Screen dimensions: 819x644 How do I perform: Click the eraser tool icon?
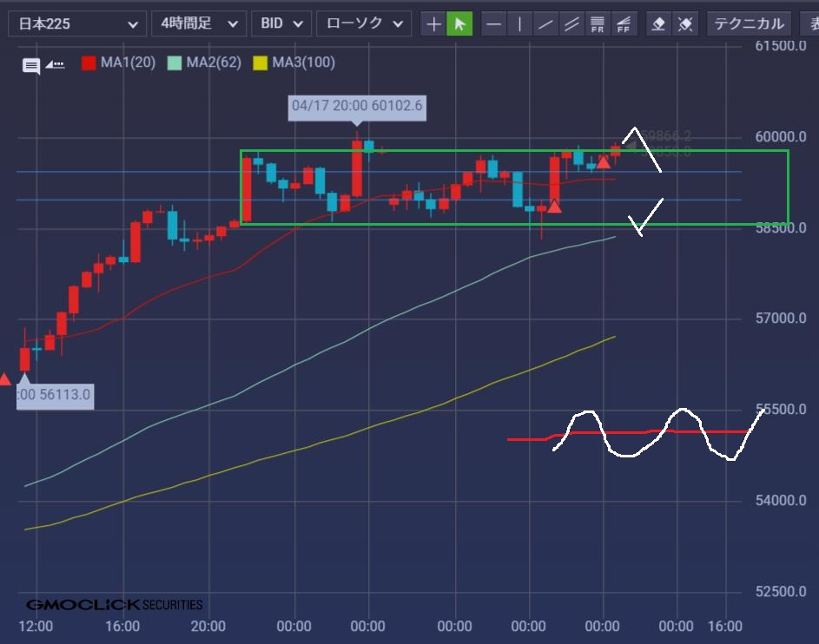click(x=658, y=23)
